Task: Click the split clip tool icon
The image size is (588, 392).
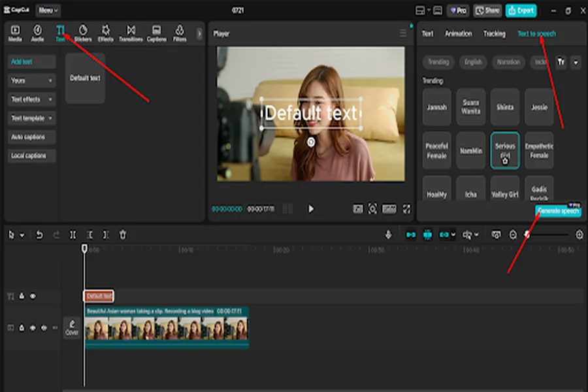Action: 73,235
